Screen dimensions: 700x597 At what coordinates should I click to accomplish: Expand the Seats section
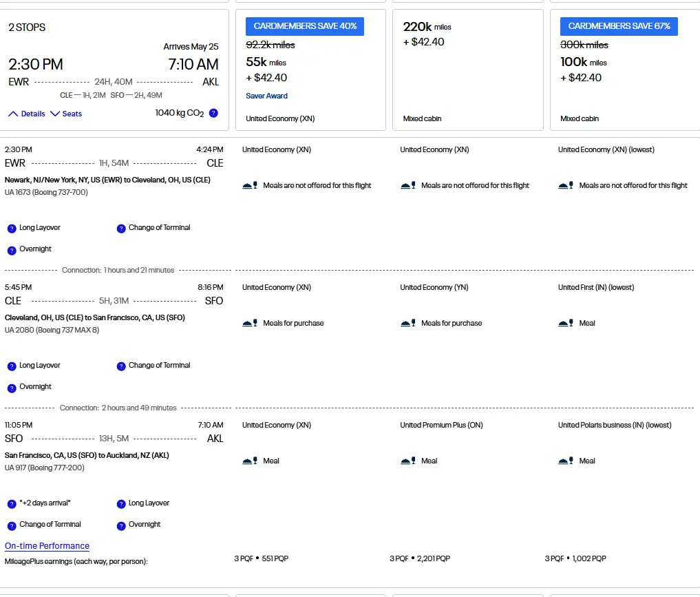coord(66,114)
